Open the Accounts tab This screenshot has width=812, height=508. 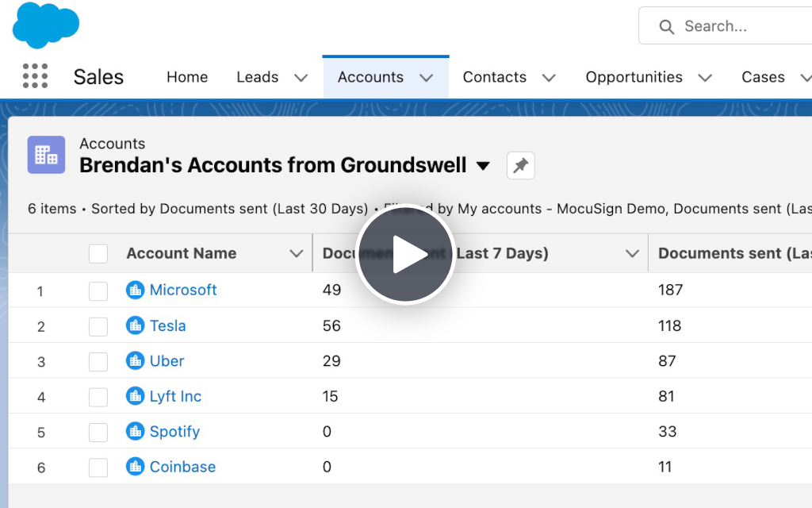(x=370, y=77)
